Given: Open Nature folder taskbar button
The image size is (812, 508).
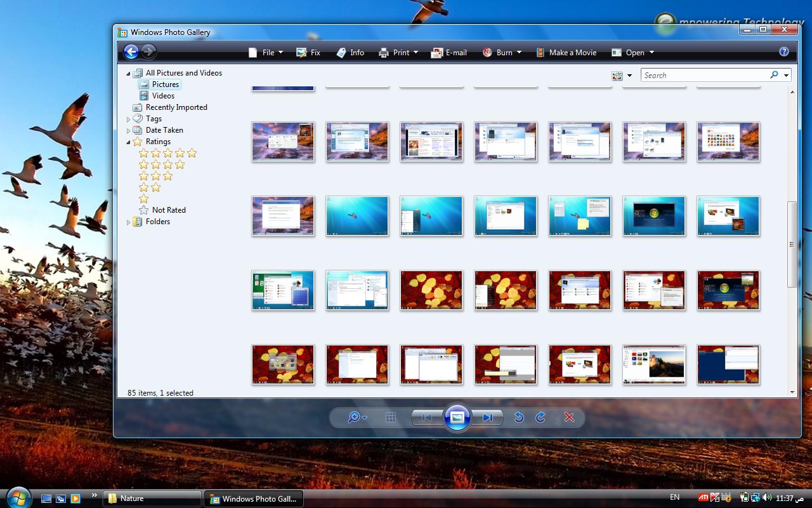Looking at the screenshot, I should (x=153, y=498).
